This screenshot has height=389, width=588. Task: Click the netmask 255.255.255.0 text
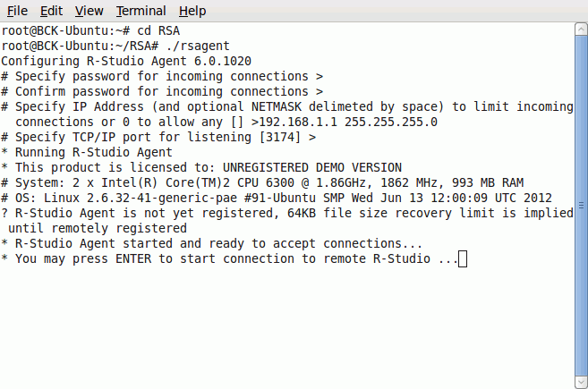[391, 123]
